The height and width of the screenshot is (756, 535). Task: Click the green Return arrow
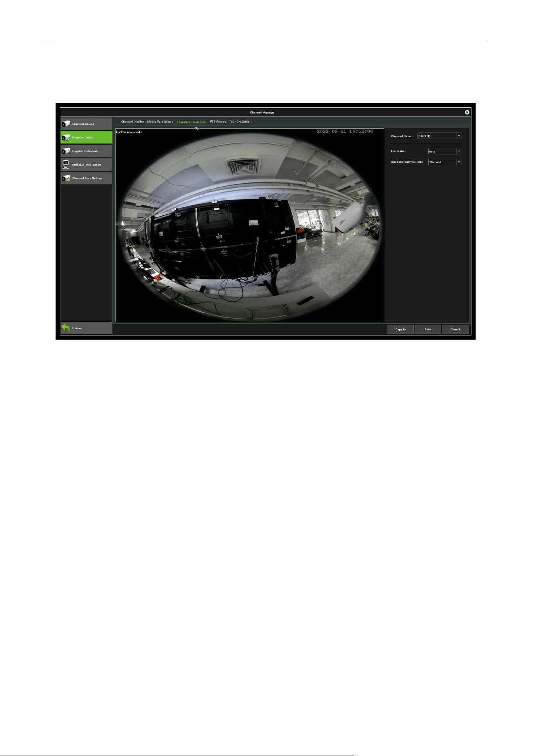pyautogui.click(x=66, y=328)
